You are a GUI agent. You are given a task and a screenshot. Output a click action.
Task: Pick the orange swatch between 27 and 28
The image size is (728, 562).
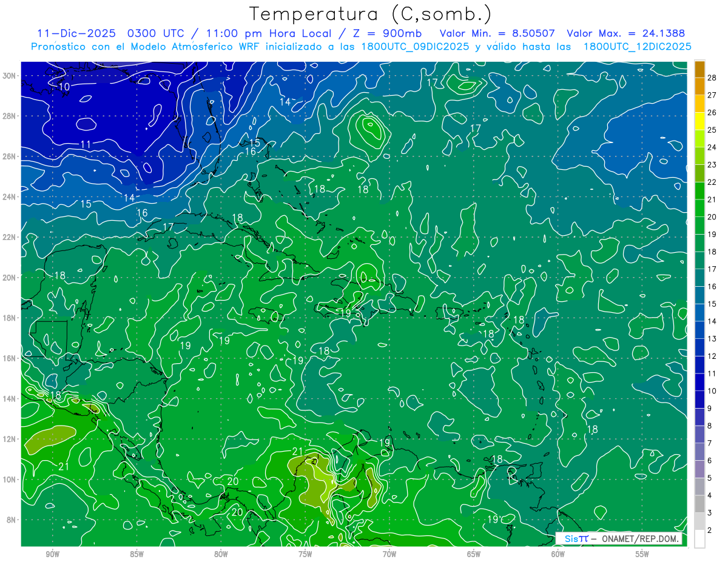click(x=699, y=86)
